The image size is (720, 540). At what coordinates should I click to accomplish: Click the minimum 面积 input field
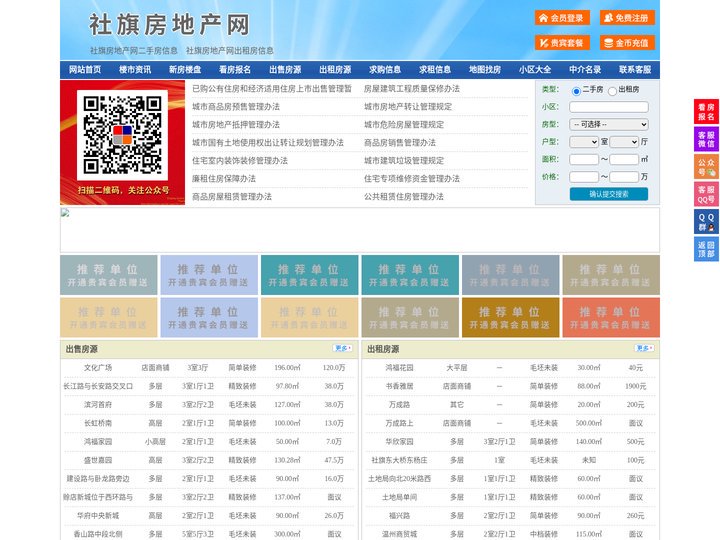point(584,159)
